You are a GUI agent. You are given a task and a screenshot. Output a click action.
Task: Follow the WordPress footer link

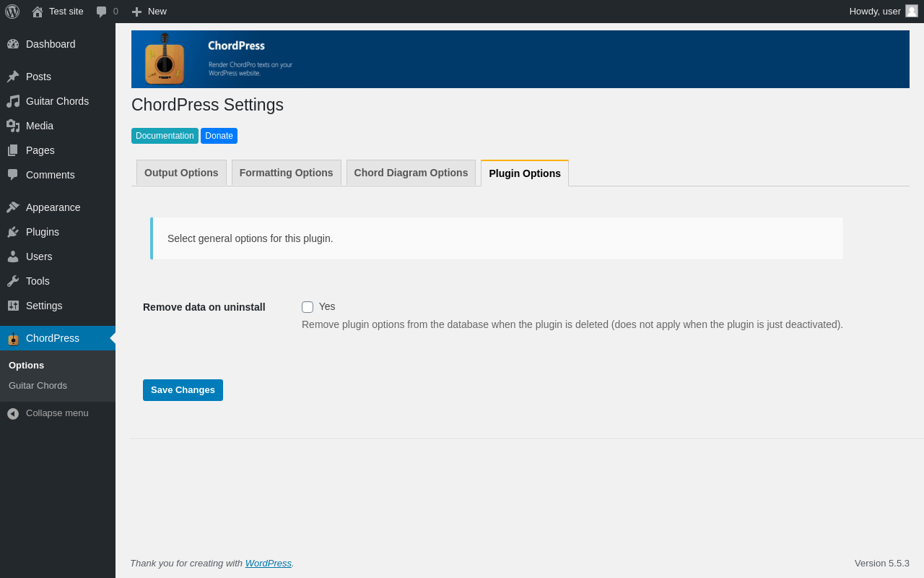tap(269, 564)
